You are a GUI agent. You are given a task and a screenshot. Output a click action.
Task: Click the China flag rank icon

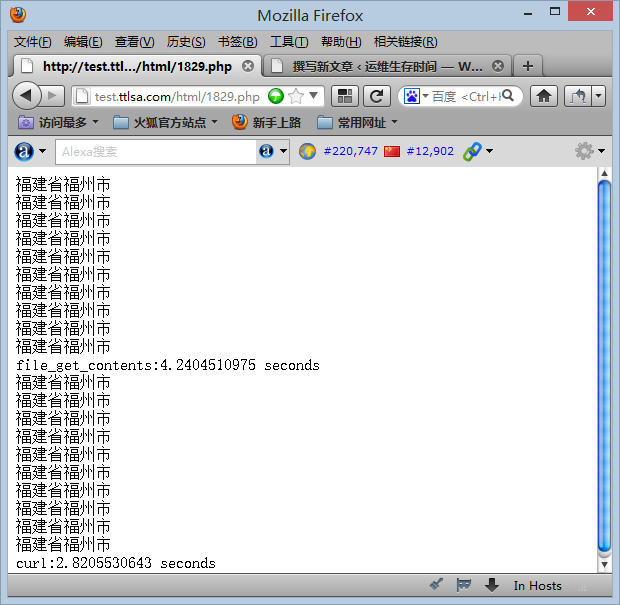coord(392,151)
